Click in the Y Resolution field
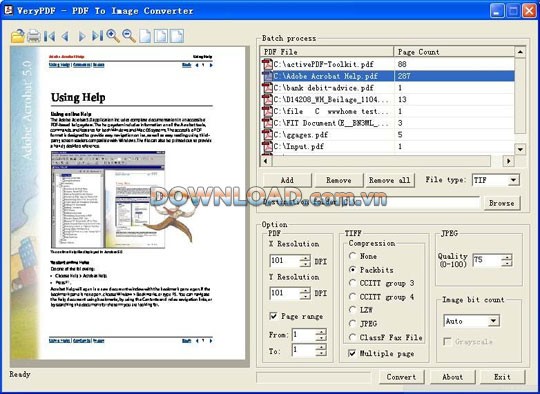The width and height of the screenshot is (540, 394). coord(285,293)
